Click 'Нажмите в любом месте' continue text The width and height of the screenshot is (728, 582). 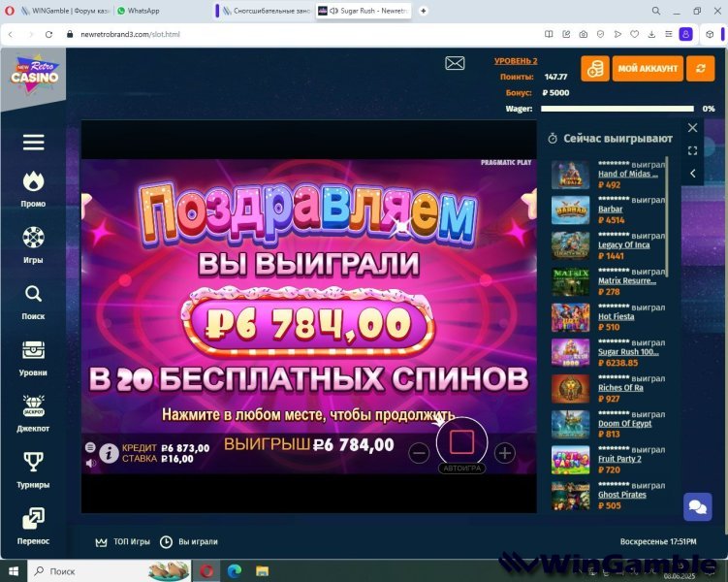click(x=308, y=415)
